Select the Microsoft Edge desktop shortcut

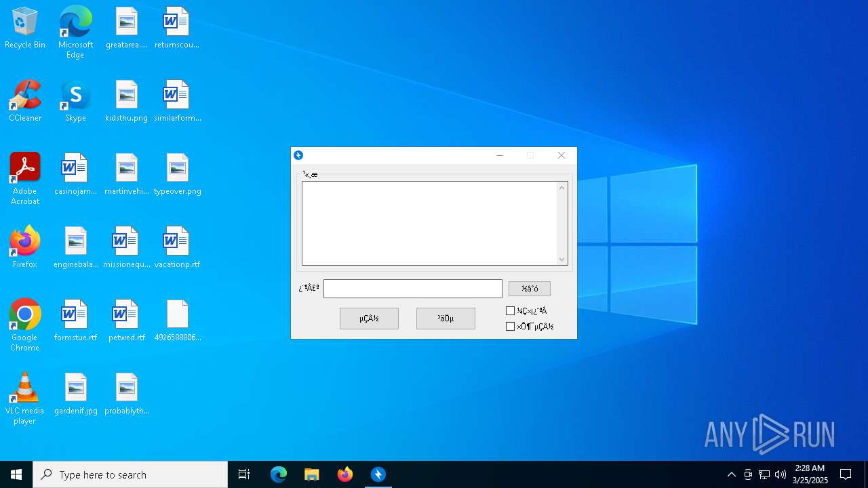75,33
